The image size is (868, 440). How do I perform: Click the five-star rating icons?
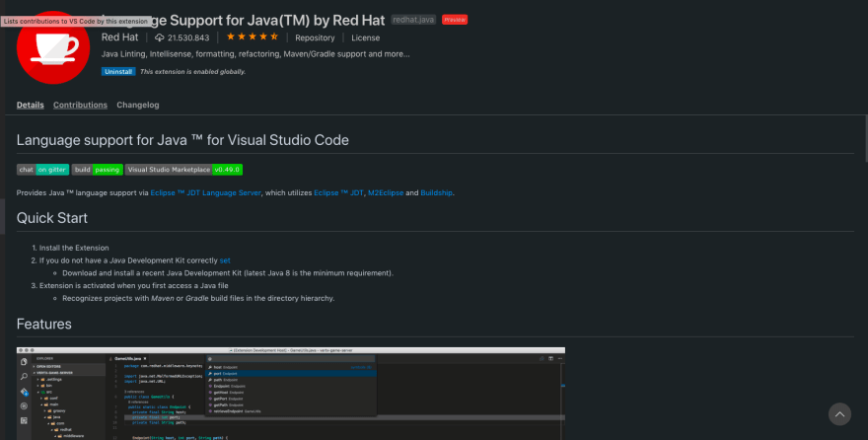click(252, 37)
